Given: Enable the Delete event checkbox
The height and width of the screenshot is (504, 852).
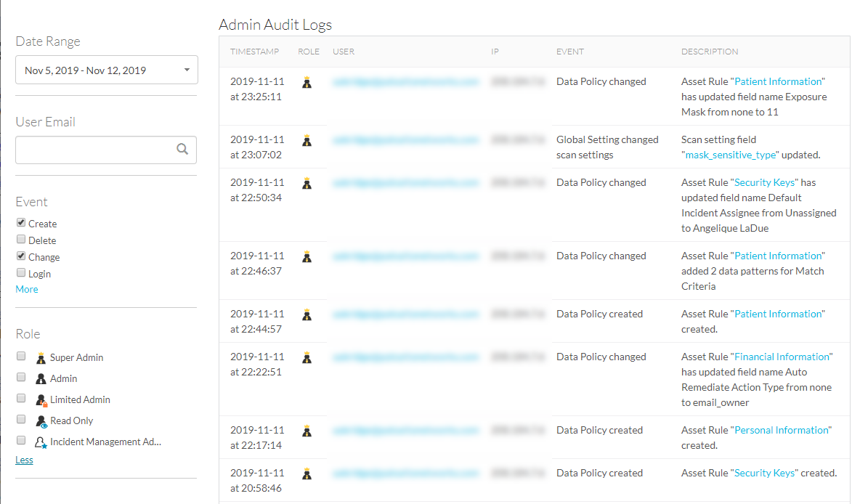Looking at the screenshot, I should pyautogui.click(x=21, y=240).
